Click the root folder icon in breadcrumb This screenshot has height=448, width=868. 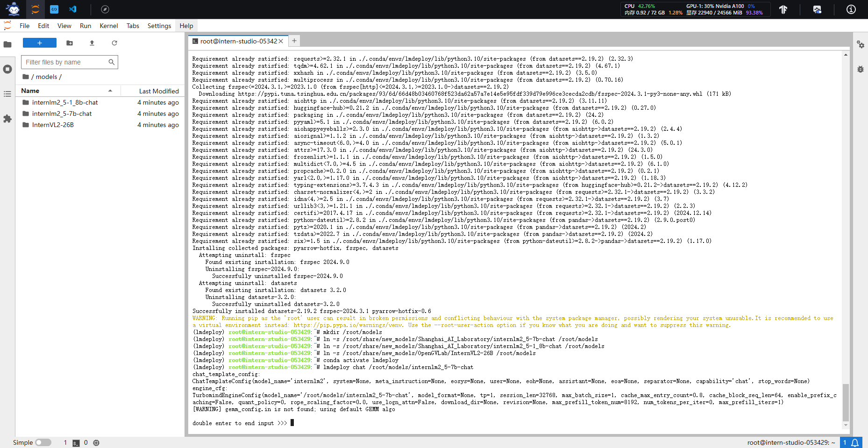tap(26, 77)
